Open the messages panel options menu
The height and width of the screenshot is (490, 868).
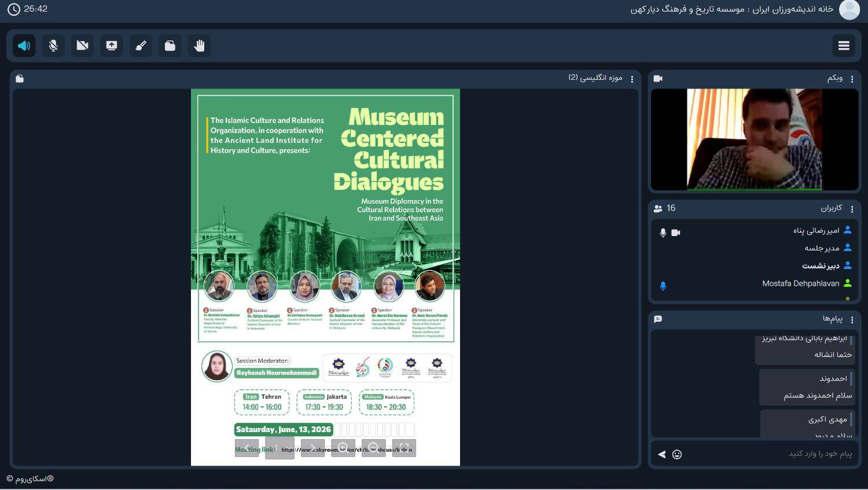[x=852, y=319]
